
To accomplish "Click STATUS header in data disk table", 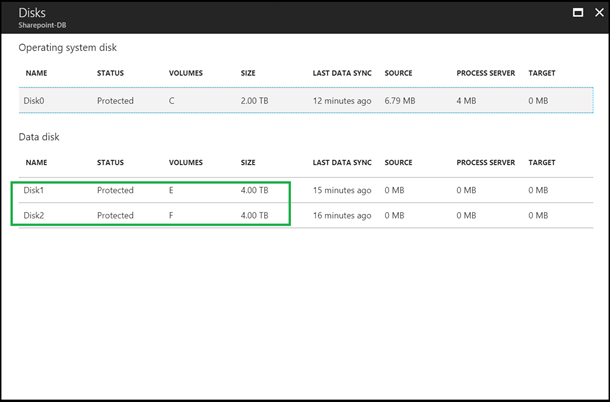I will (x=110, y=163).
